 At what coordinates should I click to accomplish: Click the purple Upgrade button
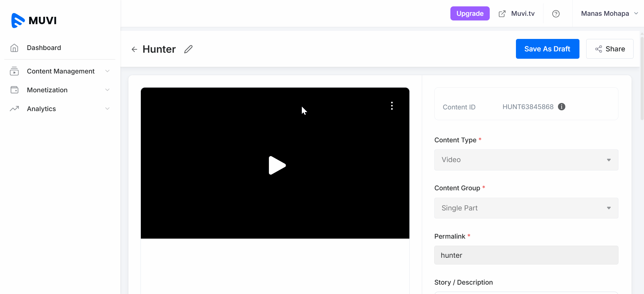(470, 14)
